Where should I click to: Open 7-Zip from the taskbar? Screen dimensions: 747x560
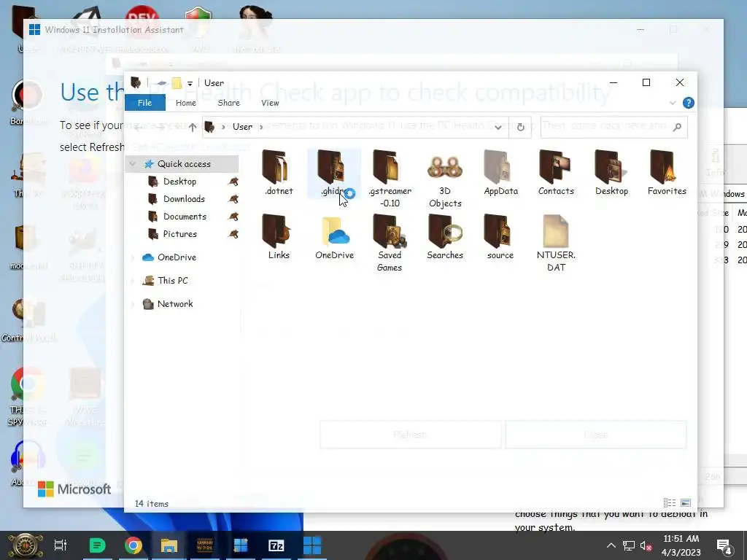point(276,545)
